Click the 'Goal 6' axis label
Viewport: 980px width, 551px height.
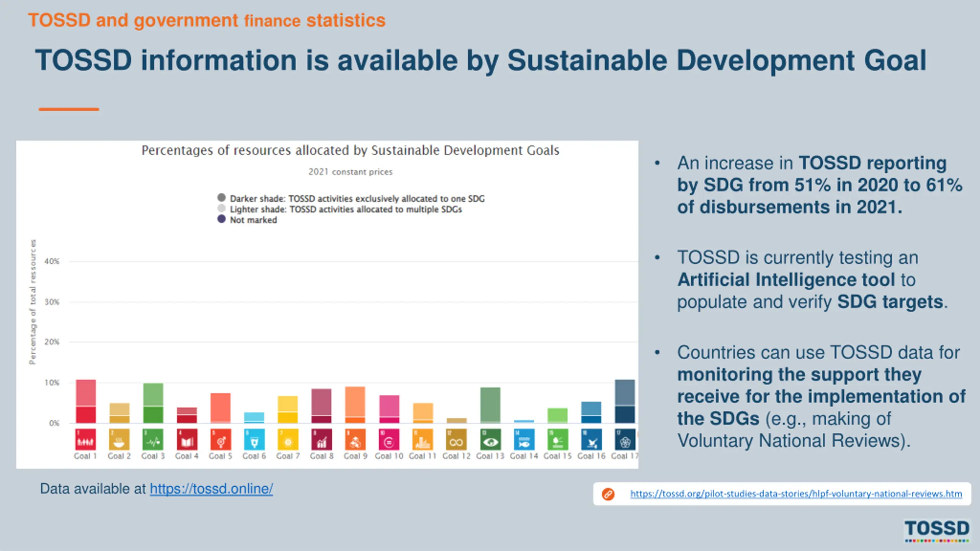coord(254,456)
